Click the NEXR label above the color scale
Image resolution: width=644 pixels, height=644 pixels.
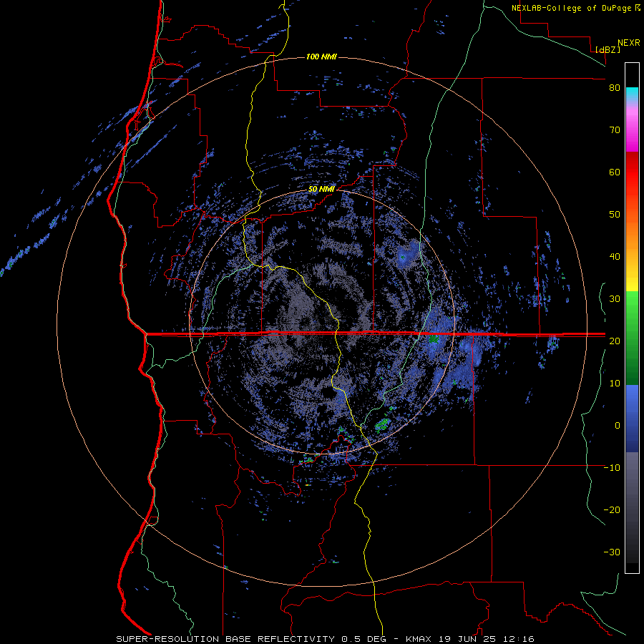tap(628, 43)
